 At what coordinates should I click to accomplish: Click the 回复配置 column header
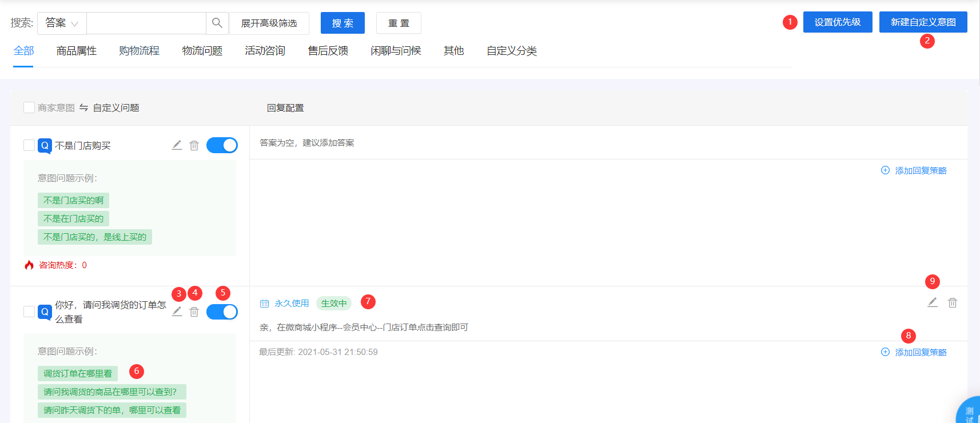tap(285, 107)
